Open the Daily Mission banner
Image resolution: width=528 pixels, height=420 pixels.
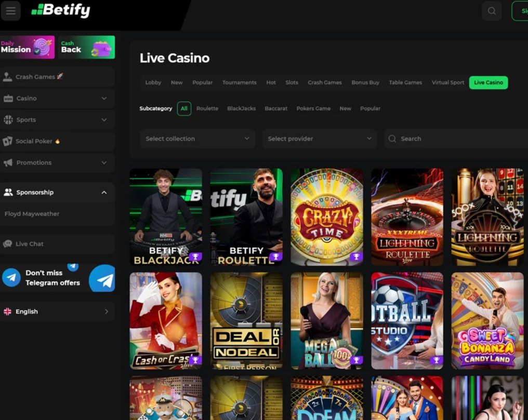coord(27,47)
